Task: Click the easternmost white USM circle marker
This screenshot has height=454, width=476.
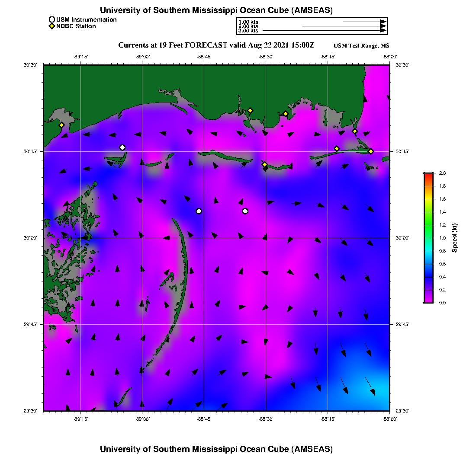Action: tap(245, 211)
